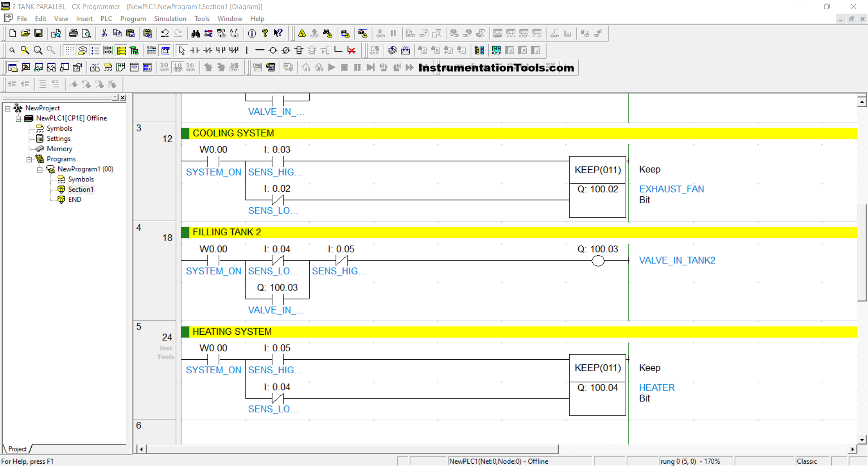This screenshot has width=868, height=466.
Task: Select the Line Delete mode red X tool
Action: pos(351,50)
